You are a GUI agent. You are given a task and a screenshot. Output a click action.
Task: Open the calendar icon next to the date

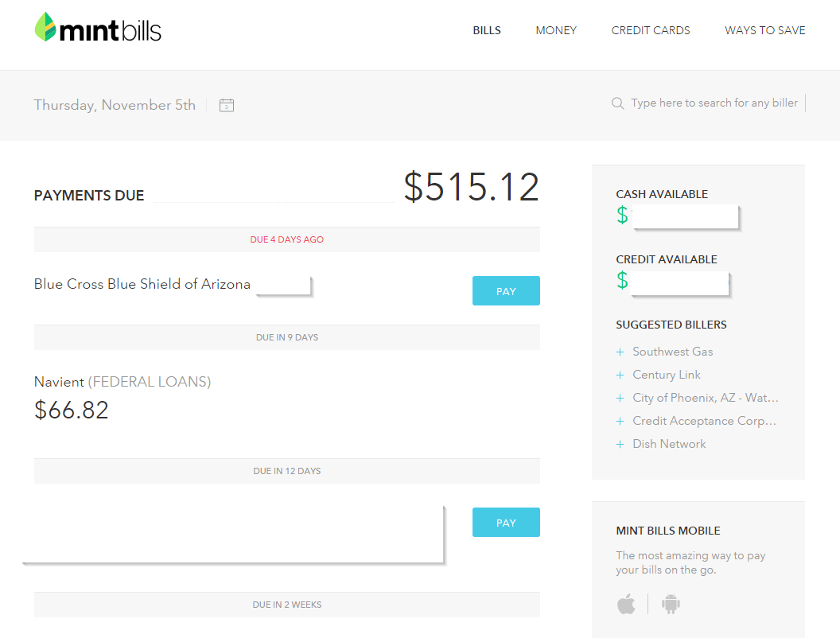click(226, 105)
